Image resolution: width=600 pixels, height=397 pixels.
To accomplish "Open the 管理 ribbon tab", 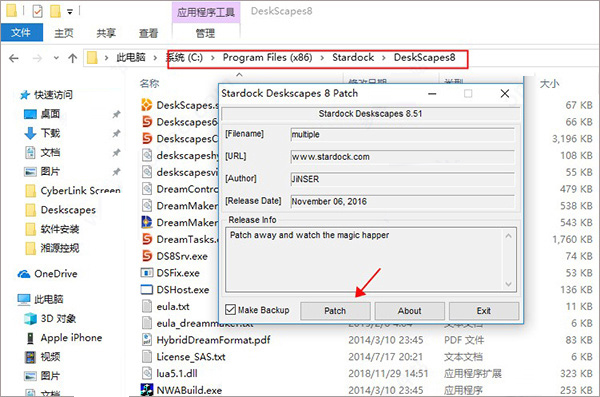I will pos(205,33).
